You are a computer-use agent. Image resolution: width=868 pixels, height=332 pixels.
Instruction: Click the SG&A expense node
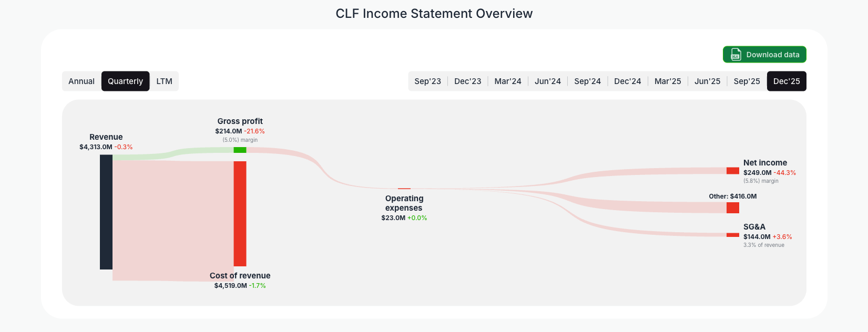pos(733,235)
